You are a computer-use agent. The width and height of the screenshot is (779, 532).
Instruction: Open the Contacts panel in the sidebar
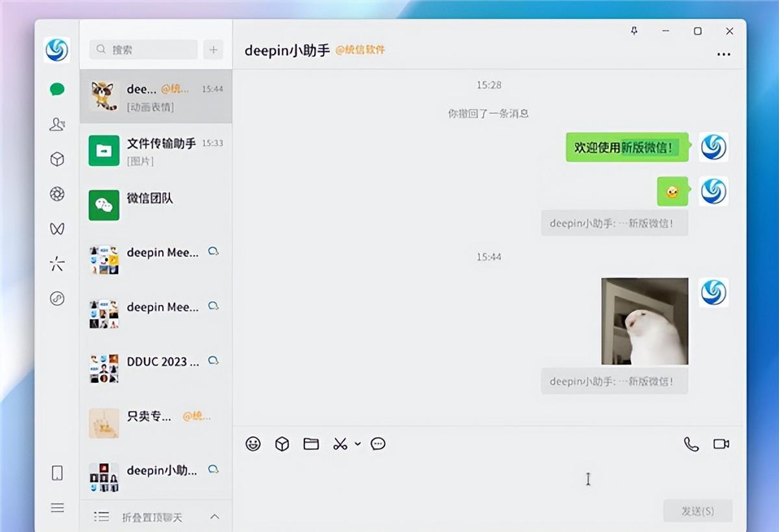pyautogui.click(x=57, y=123)
